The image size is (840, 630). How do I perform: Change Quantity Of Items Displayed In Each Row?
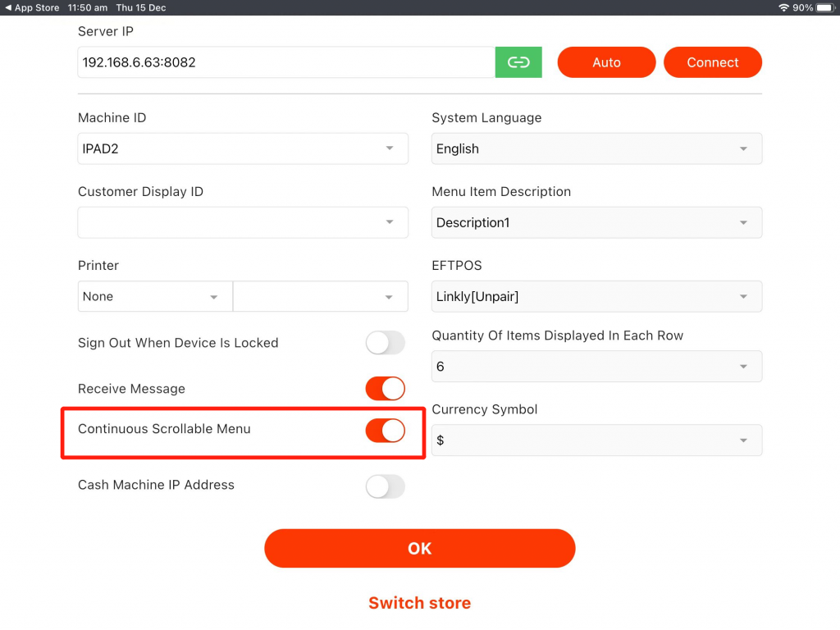[x=596, y=367]
